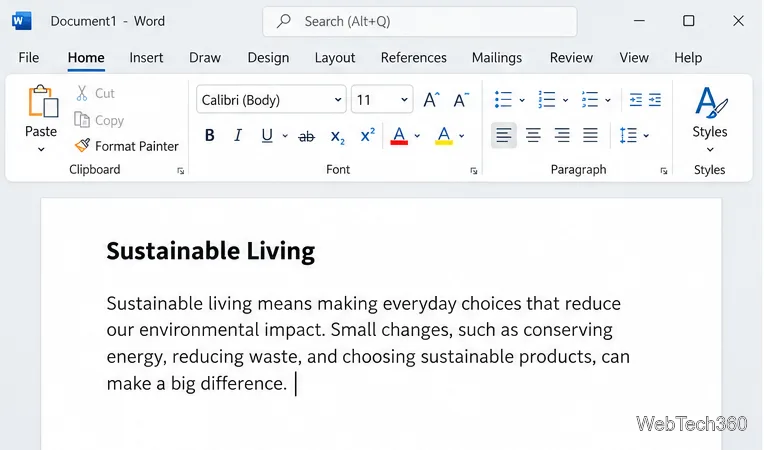Viewport: 764px width, 450px height.
Task: Open the Mailings tab
Action: pos(497,57)
